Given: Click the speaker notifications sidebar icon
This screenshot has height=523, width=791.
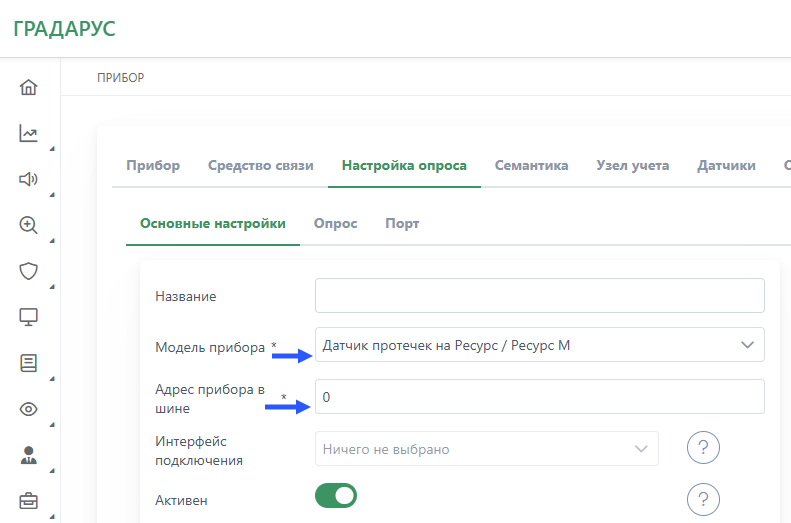Looking at the screenshot, I should 29,180.
